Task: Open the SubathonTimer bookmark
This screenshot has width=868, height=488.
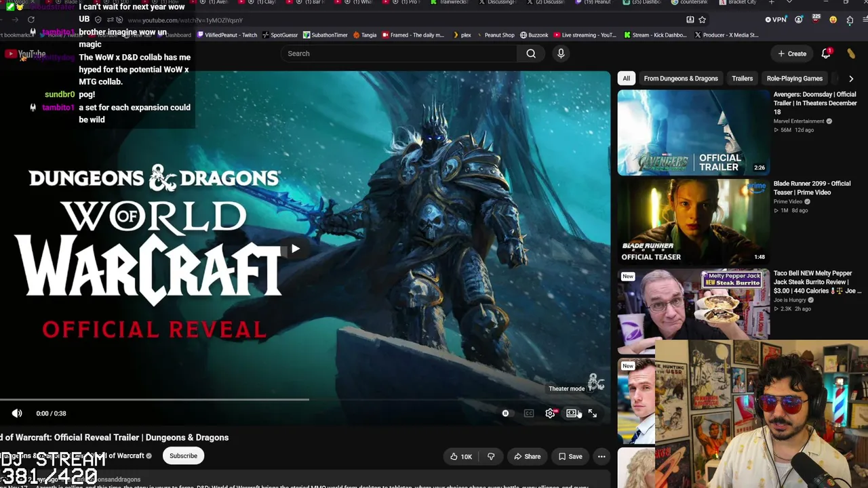Action: pyautogui.click(x=325, y=35)
